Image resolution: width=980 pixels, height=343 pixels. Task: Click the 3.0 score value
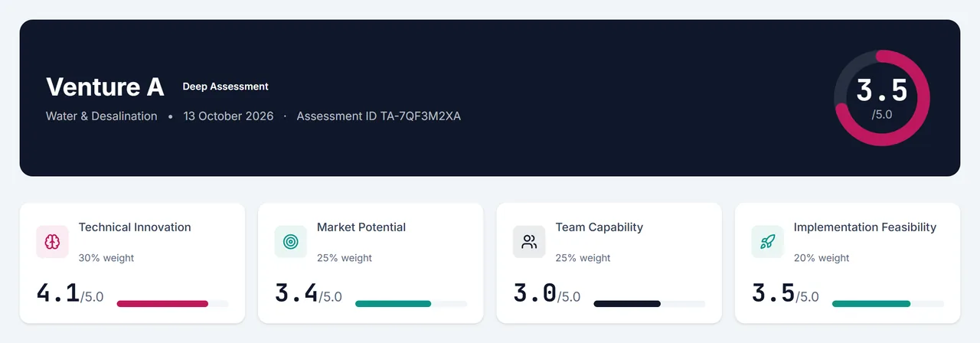click(x=534, y=293)
